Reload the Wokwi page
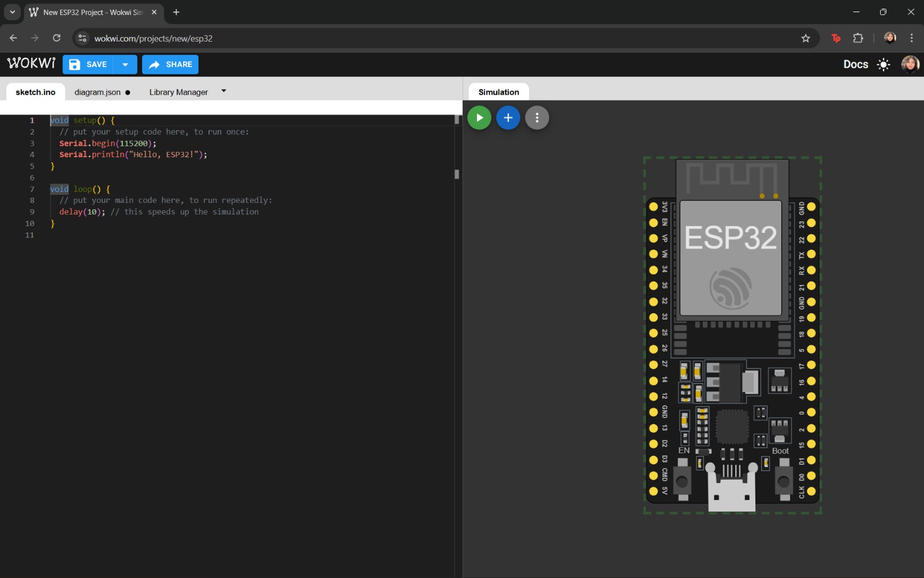The image size is (924, 578). coord(57,38)
